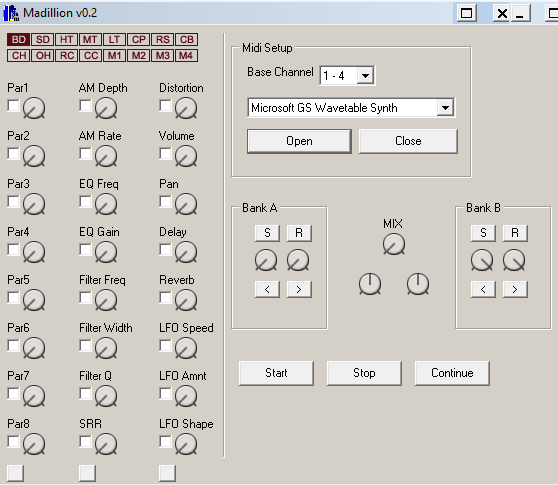The image size is (558, 485).
Task: Select the M1 drum pad button
Action: tap(114, 56)
